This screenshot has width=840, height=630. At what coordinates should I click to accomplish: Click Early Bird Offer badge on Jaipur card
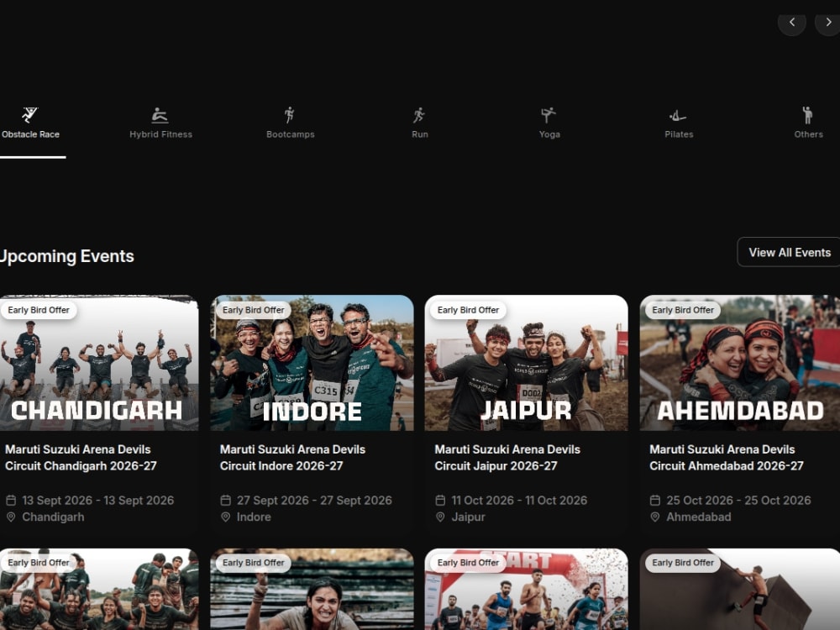[x=468, y=310]
